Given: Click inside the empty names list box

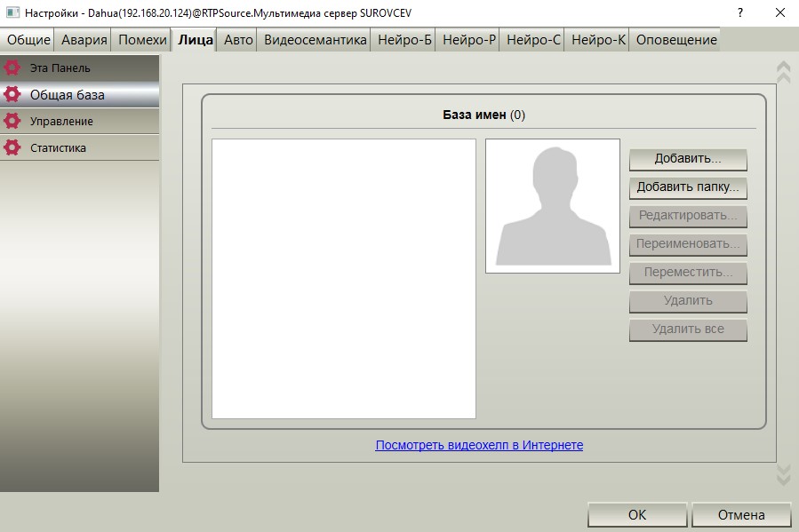Looking at the screenshot, I should (x=344, y=279).
